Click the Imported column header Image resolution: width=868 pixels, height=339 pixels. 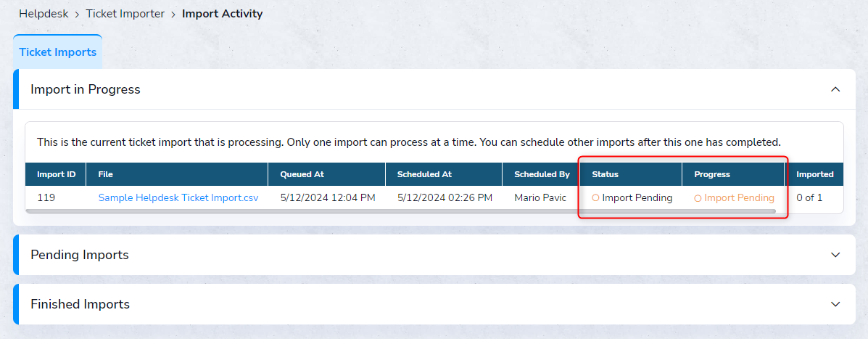tap(814, 174)
